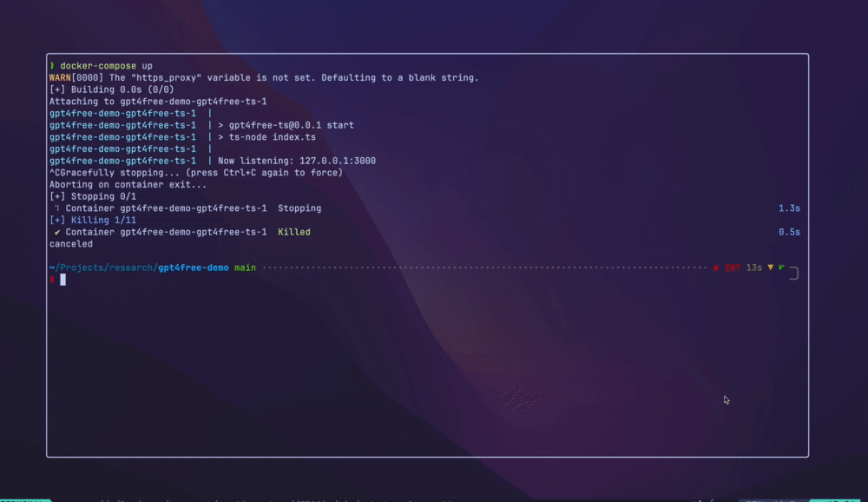The width and height of the screenshot is (868, 502).
Task: Click the '[+] Building 0.0s (0/0)' line
Action: click(112, 89)
